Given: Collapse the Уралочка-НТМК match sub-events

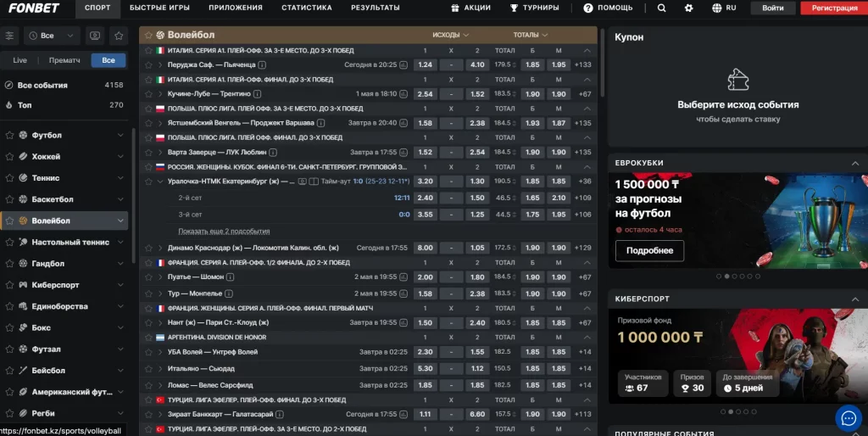Looking at the screenshot, I should pos(160,182).
